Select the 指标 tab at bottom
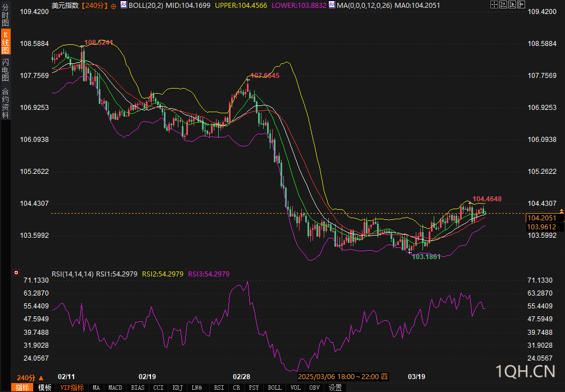565x392 pixels. pos(22,388)
